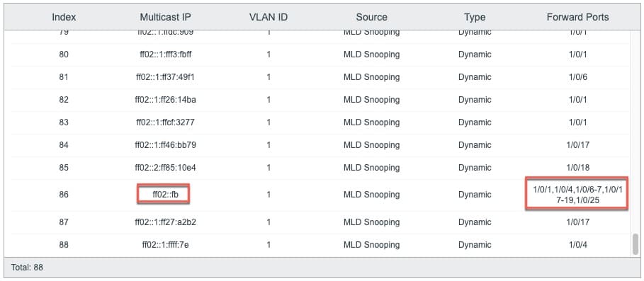Click the Type column header
Screen dimensions: 644x281
coord(475,17)
